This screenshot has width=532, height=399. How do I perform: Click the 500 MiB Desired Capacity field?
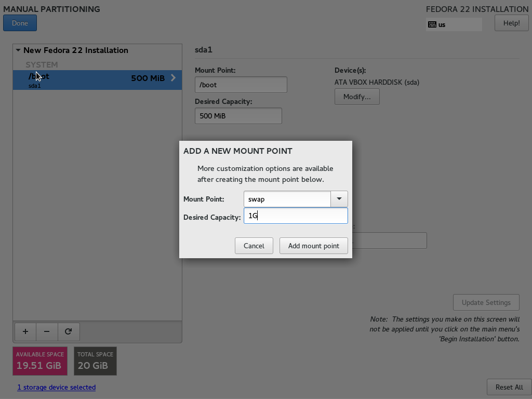(x=238, y=116)
